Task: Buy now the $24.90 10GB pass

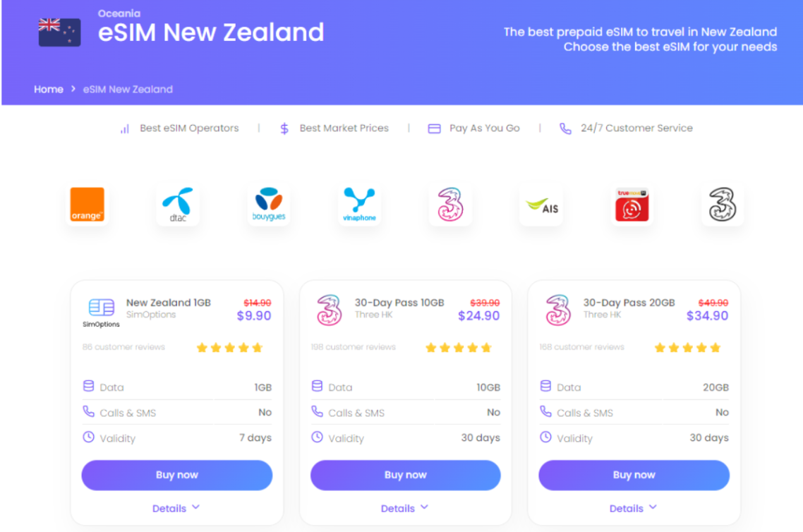Action: pos(405,475)
